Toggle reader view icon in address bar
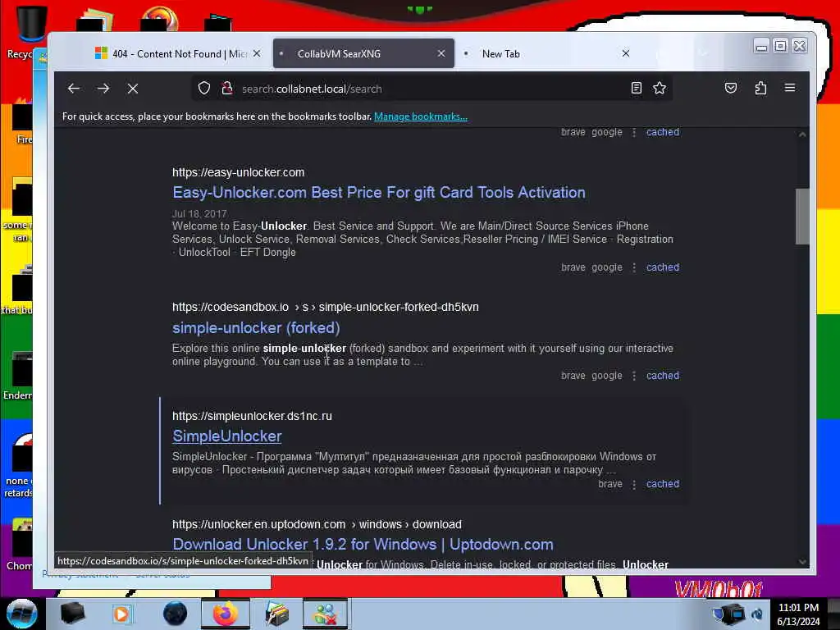 [x=636, y=89]
